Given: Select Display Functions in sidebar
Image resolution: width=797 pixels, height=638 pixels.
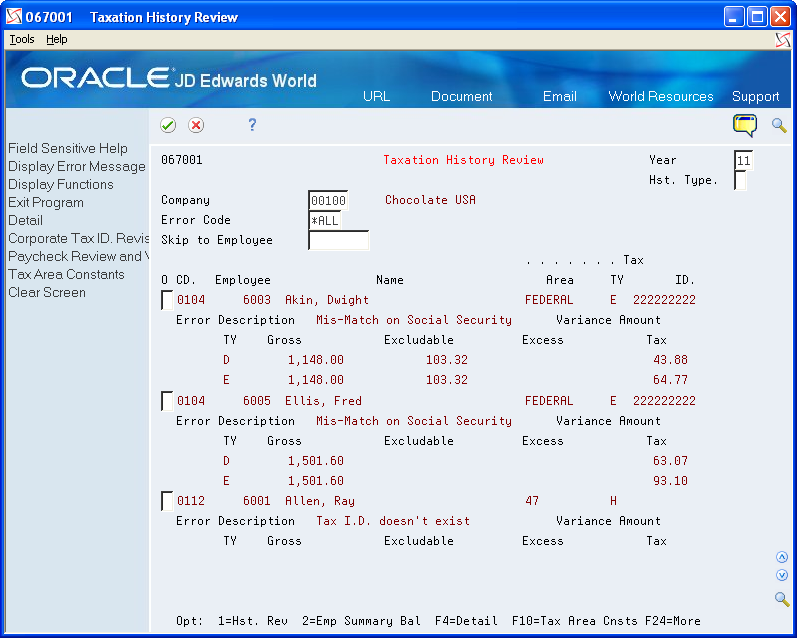Looking at the screenshot, I should [60, 184].
